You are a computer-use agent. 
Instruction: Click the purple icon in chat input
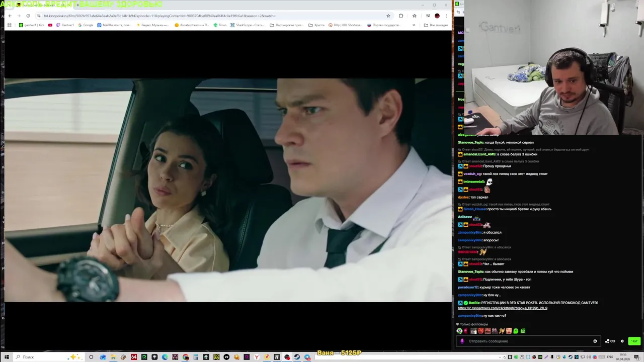pyautogui.click(x=462, y=341)
